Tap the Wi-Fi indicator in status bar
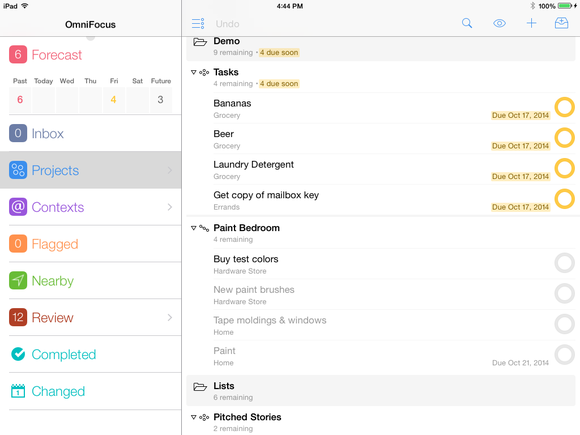The width and height of the screenshot is (580, 435). coord(25,6)
